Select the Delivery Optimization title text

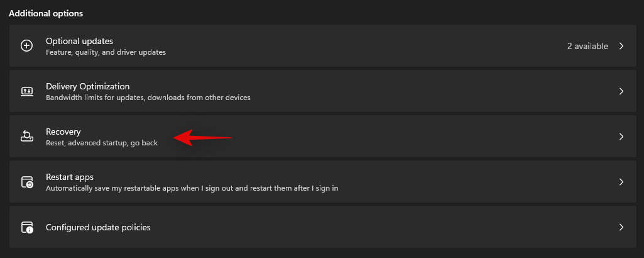click(87, 86)
